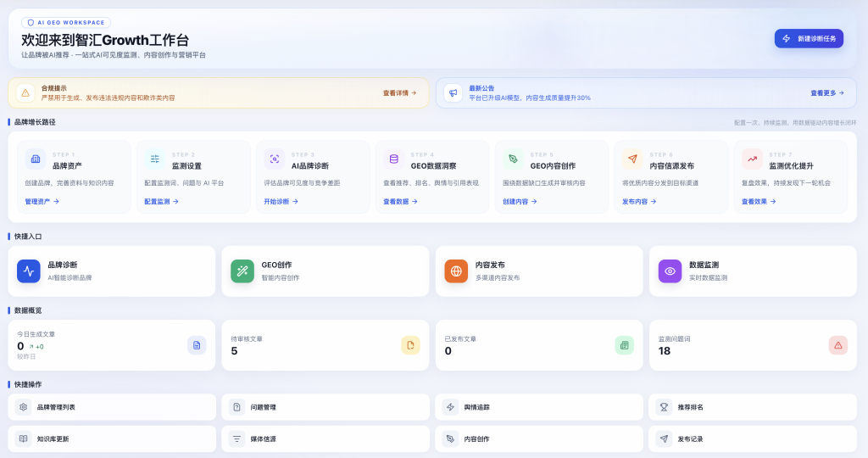Click the trophy icon beside 推荐排名

click(665, 407)
